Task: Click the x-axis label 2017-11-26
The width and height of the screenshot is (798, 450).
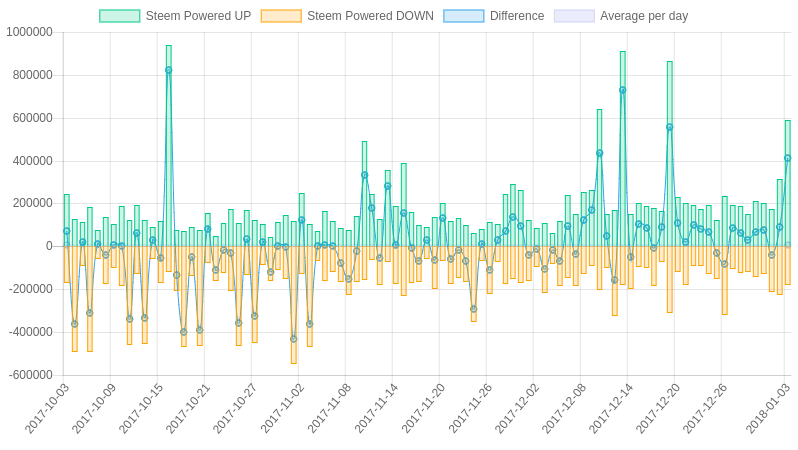Action: click(x=470, y=408)
